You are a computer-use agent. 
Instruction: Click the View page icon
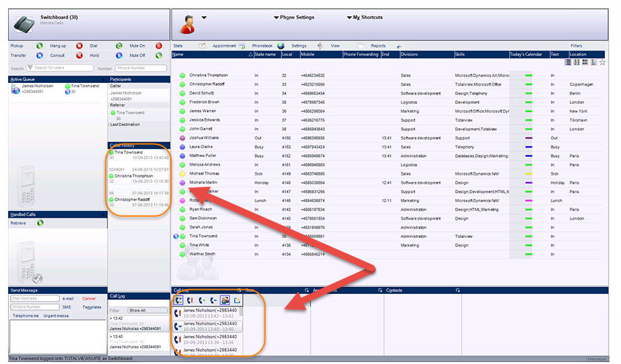click(x=360, y=46)
